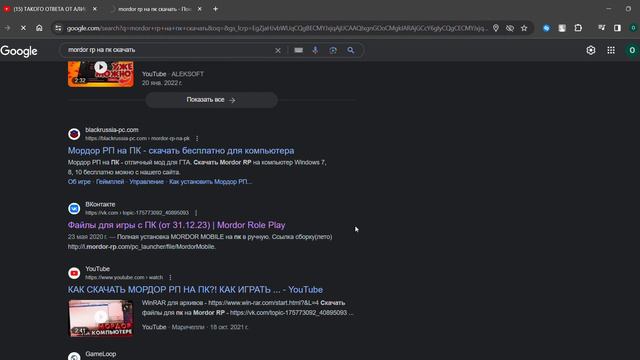640x360 pixels.
Task: Close the YouTube browser tab
Action: pos(95,9)
